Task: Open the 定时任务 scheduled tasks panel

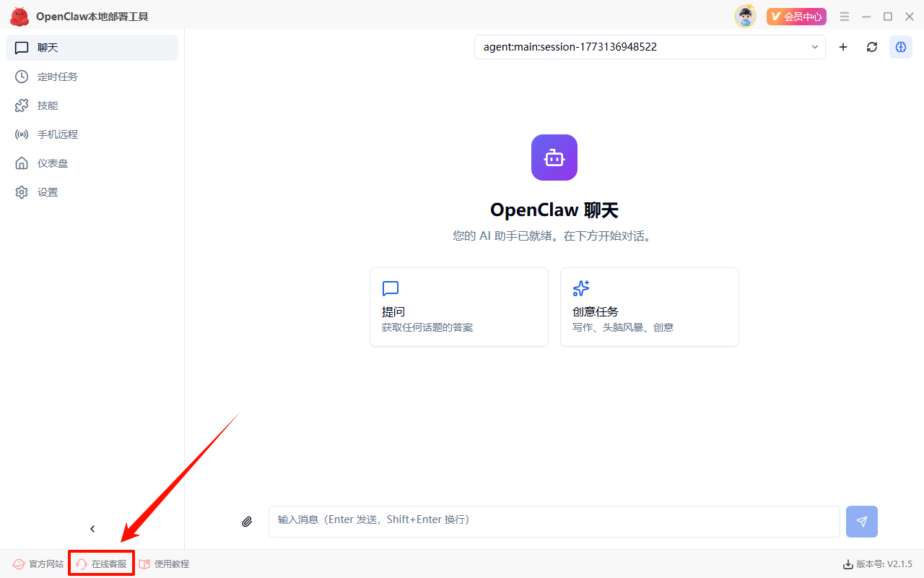Action: pos(48,76)
